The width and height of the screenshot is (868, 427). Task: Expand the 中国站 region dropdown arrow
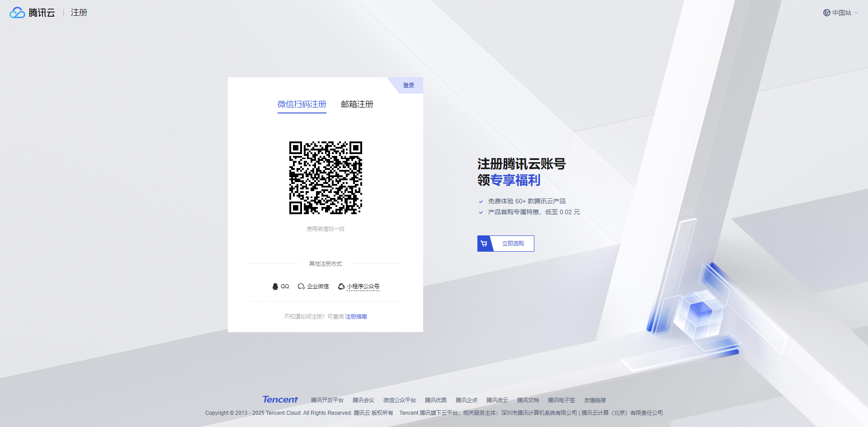click(856, 13)
